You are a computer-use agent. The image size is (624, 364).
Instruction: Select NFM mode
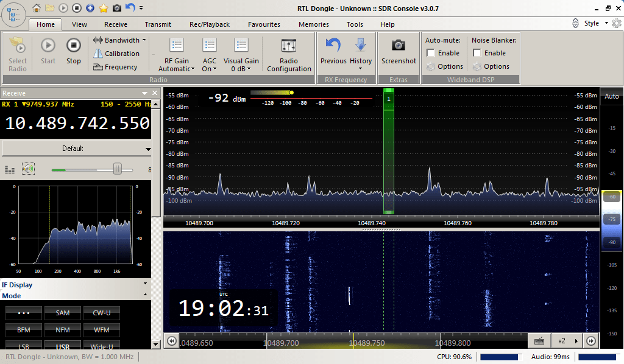pos(63,330)
